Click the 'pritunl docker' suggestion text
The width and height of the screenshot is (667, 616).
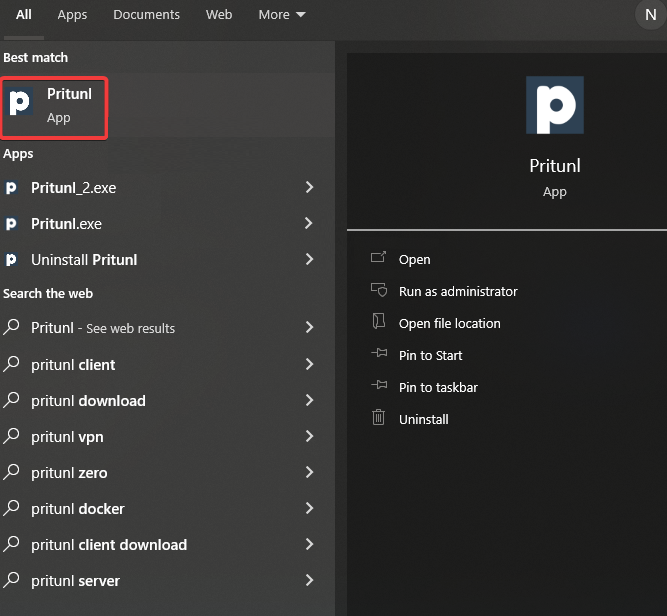coord(78,509)
